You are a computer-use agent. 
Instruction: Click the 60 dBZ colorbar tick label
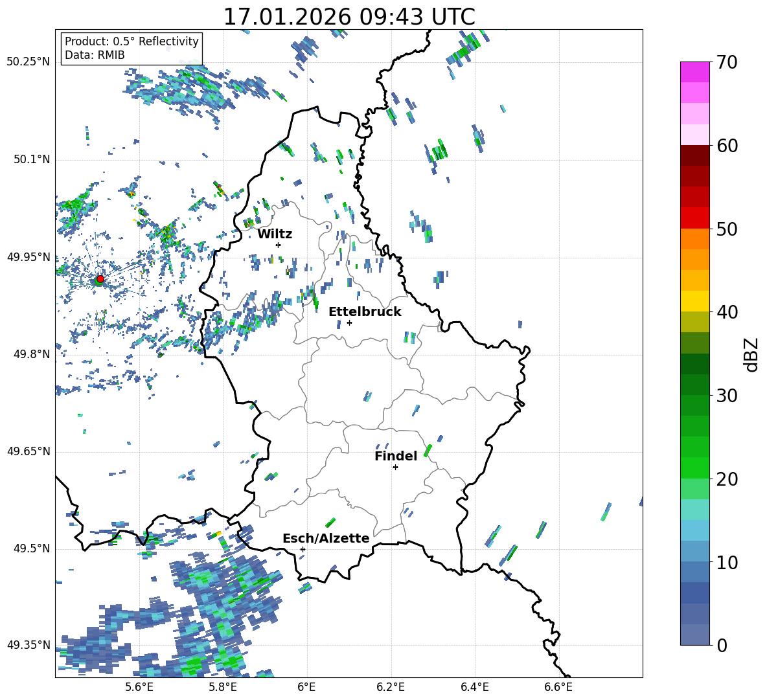pos(727,146)
